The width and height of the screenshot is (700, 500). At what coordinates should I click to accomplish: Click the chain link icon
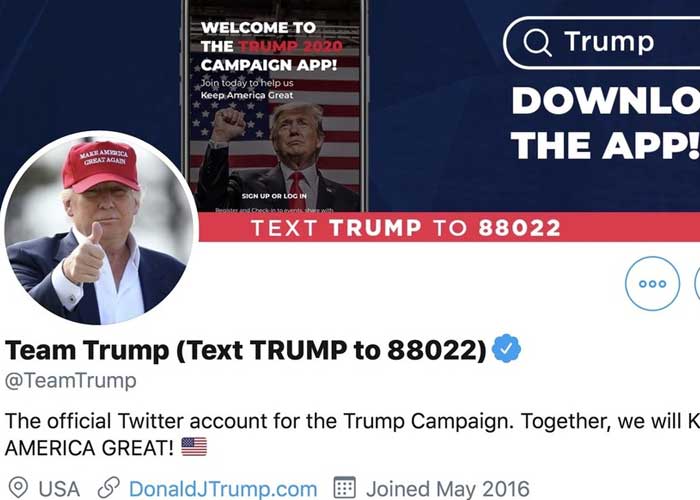(108, 488)
